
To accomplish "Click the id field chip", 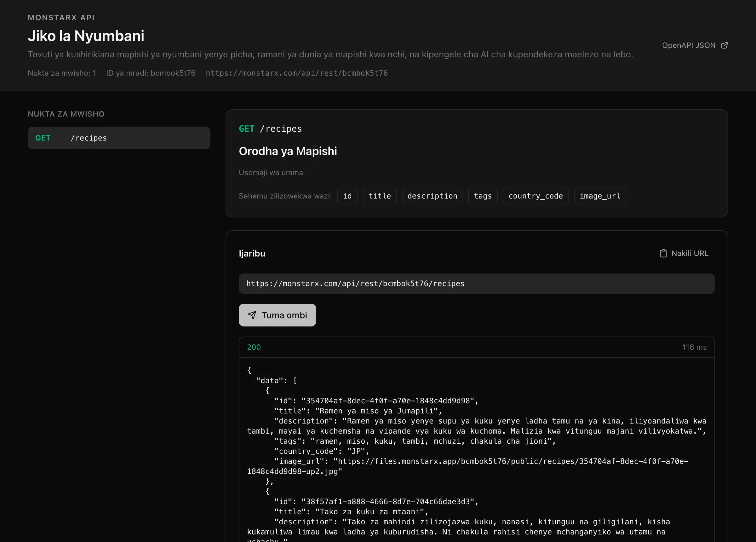I will [347, 196].
